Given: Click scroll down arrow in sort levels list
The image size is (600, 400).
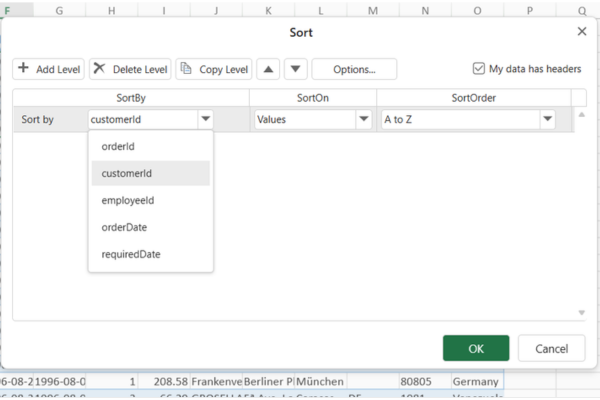Looking at the screenshot, I should (582, 313).
